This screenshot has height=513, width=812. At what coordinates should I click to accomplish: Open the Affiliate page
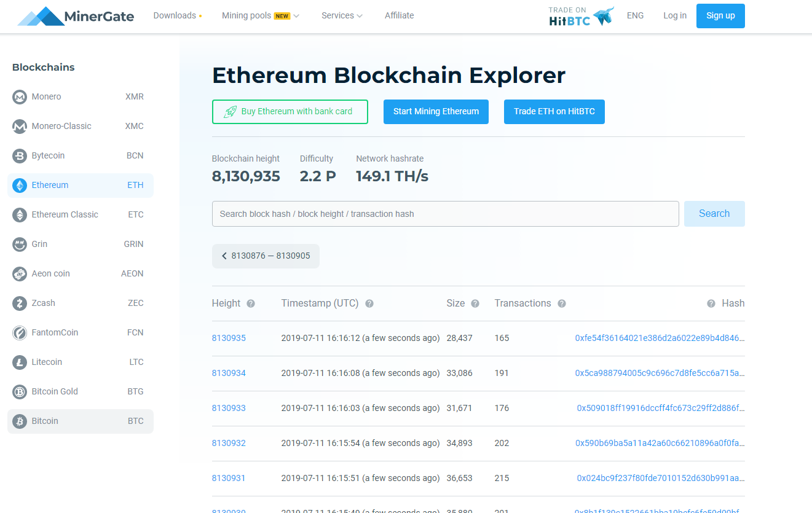(x=399, y=16)
